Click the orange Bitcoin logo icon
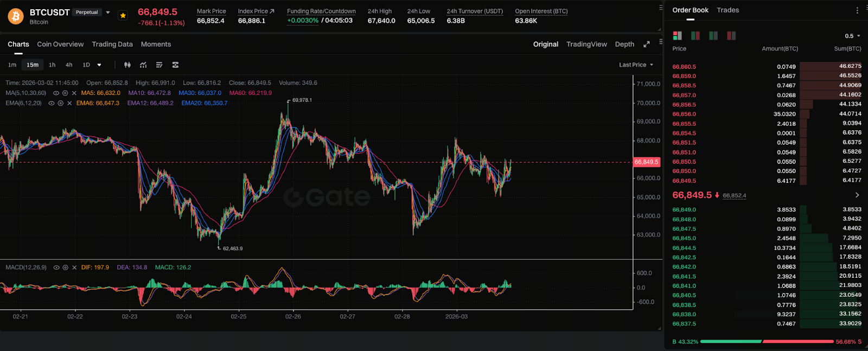868x351 pixels. pos(16,16)
